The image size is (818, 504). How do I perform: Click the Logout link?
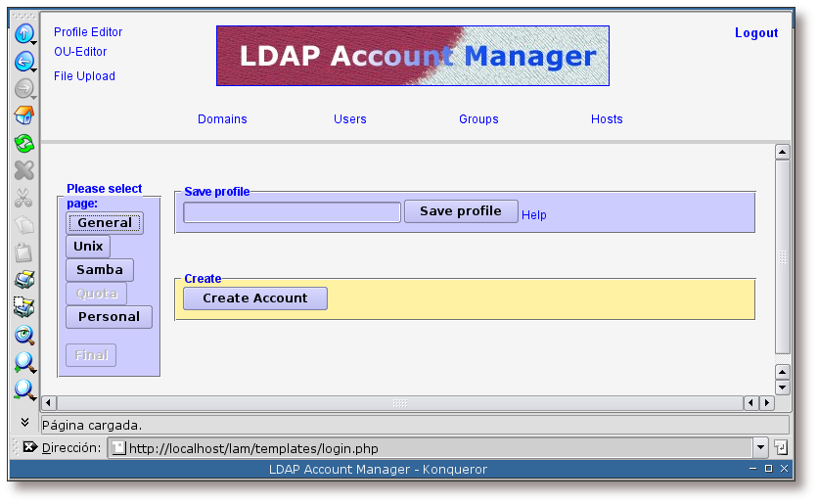coord(755,33)
